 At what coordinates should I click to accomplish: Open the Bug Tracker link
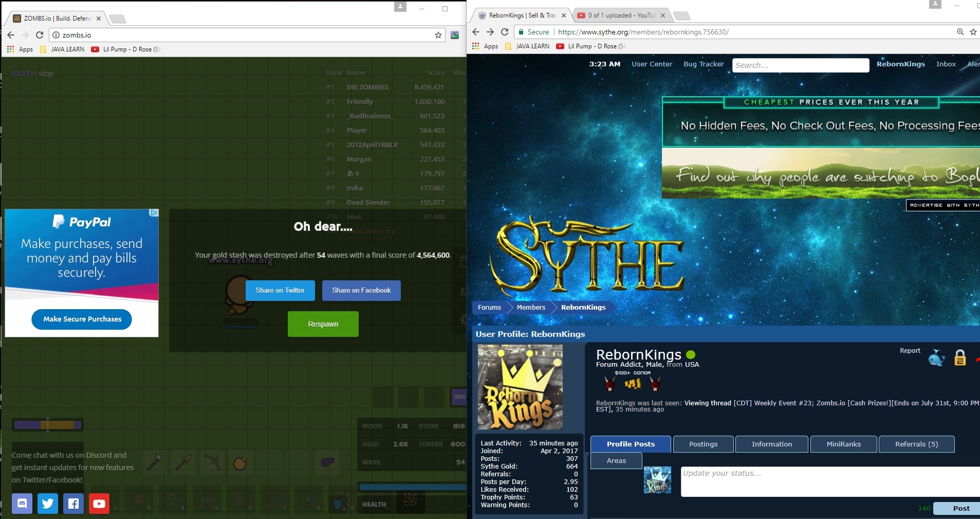(x=704, y=64)
